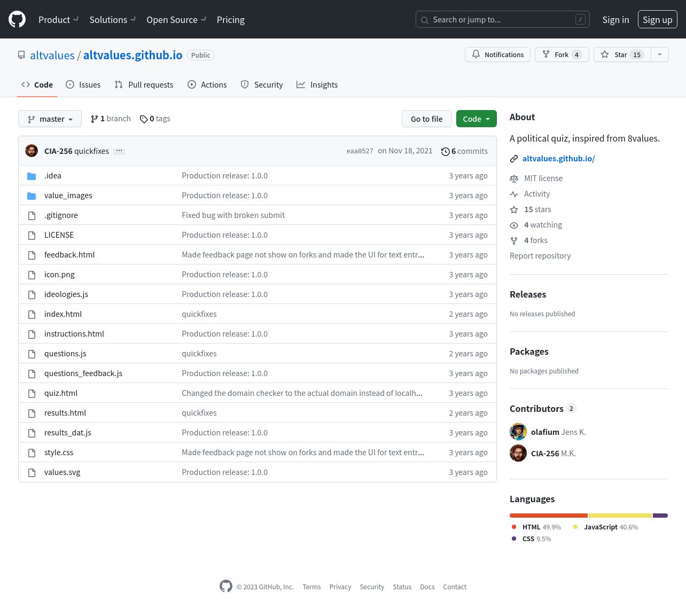Image resolution: width=686 pixels, height=616 pixels.
Task: Click CIA-256 avatar in commit bar
Action: tap(32, 151)
